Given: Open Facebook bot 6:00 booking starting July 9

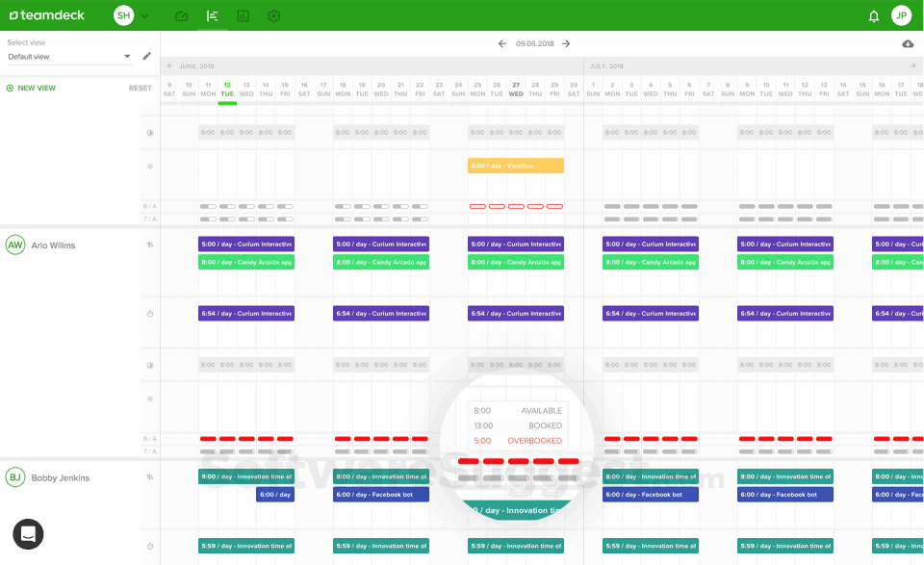Looking at the screenshot, I should pos(785,495).
